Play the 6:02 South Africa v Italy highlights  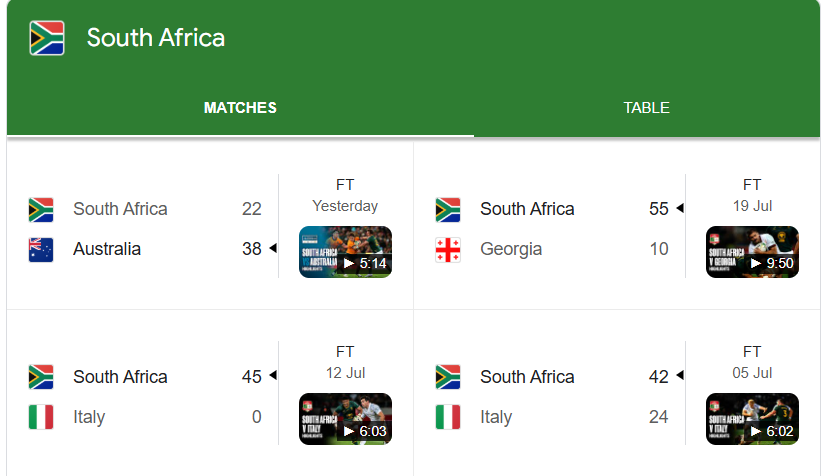click(x=752, y=419)
